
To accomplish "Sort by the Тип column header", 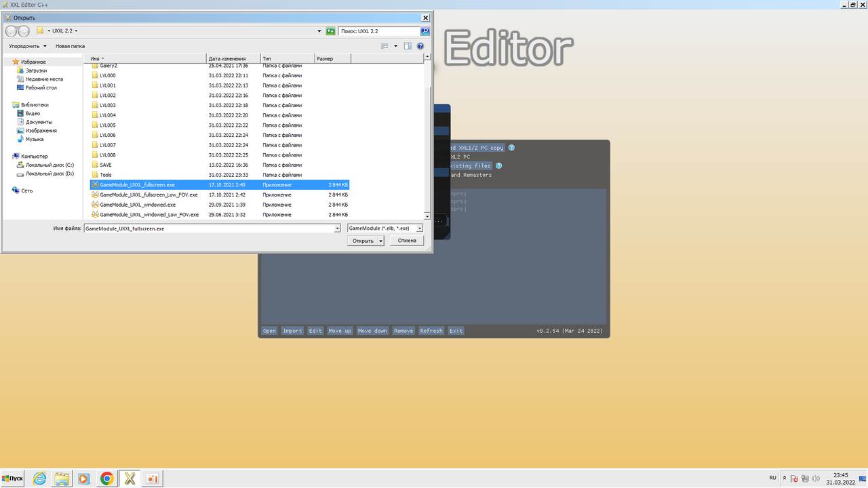I will pos(288,59).
